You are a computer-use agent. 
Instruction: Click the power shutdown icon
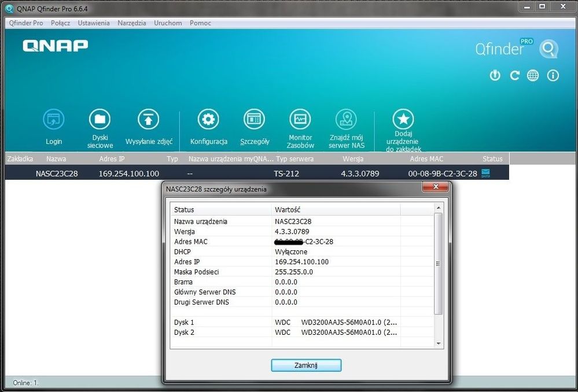[495, 75]
